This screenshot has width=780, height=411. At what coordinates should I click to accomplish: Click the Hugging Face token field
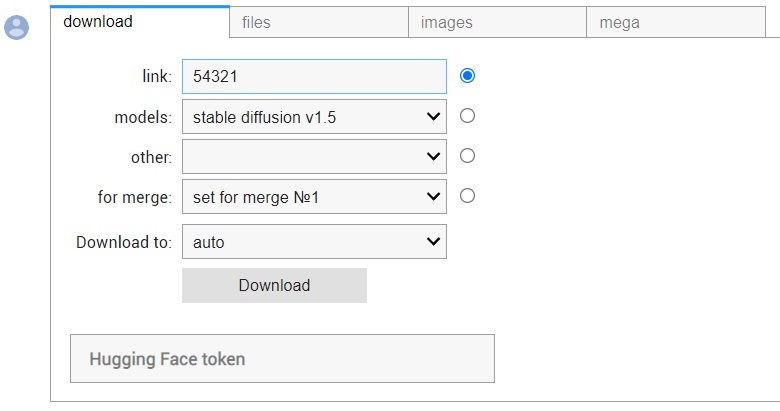(x=283, y=359)
